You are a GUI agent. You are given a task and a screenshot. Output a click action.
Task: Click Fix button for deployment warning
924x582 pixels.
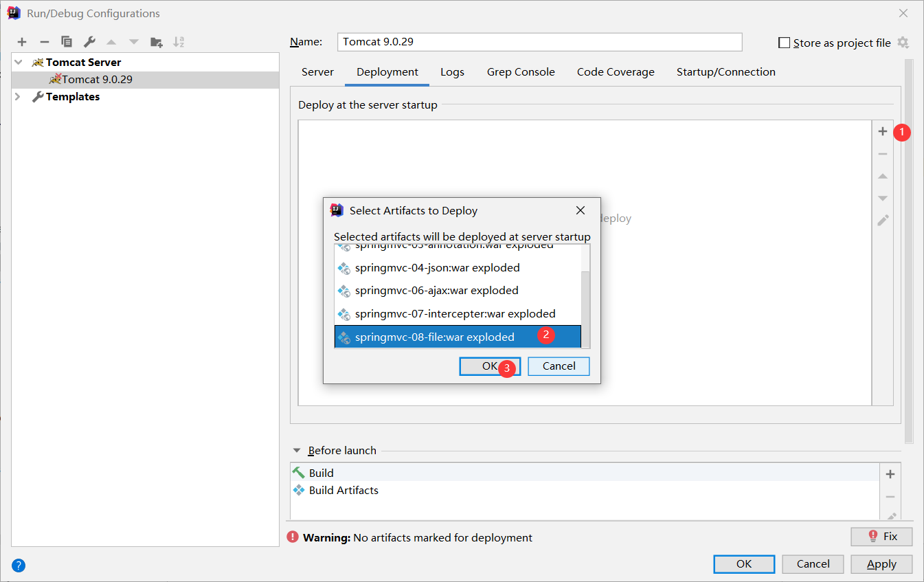(881, 537)
